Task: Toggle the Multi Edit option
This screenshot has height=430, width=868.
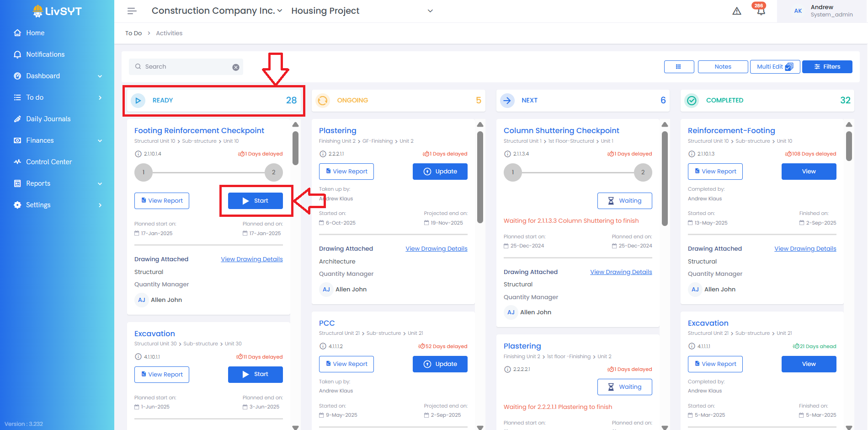Action: [775, 67]
